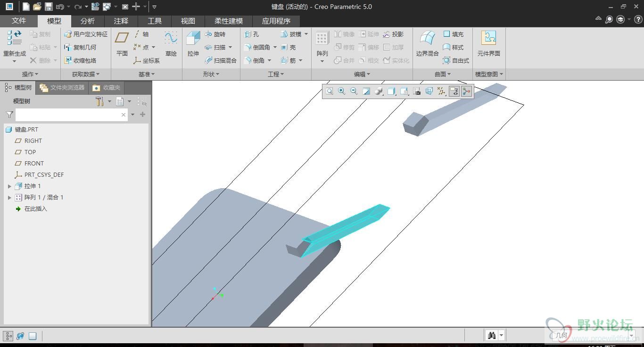Insert a 孔 hole feature
Image resolution: width=644 pixels, height=347 pixels.
coord(252,34)
